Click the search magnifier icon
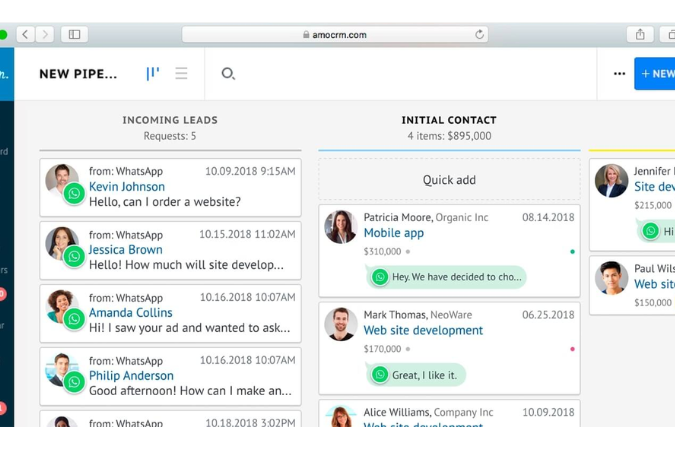The width and height of the screenshot is (675, 450). tap(228, 74)
